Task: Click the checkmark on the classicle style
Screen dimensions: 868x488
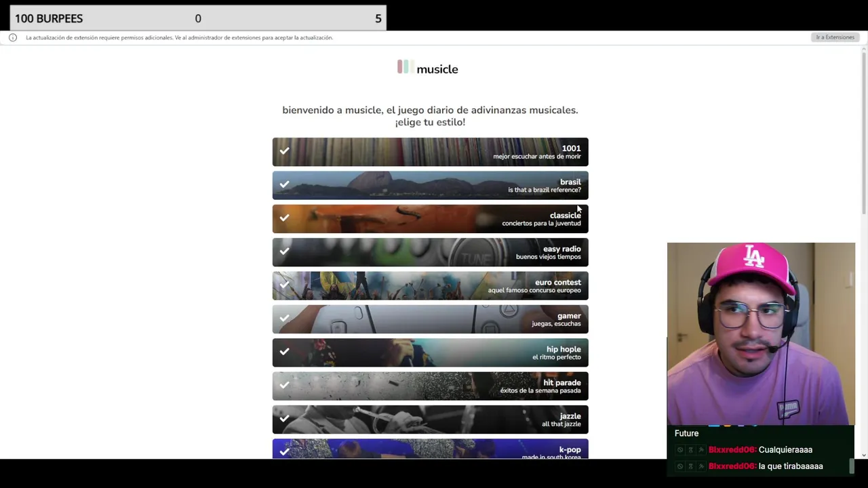Action: [284, 218]
